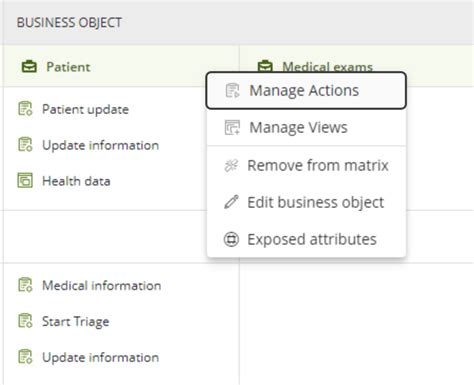Click the BUSINESS OBJECT column header
The width and height of the screenshot is (474, 385).
[69, 22]
